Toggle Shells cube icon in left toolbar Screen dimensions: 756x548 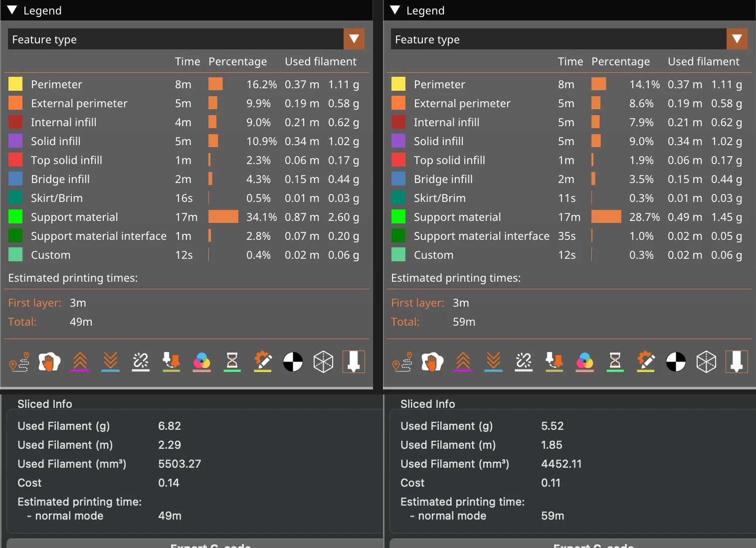click(x=323, y=362)
